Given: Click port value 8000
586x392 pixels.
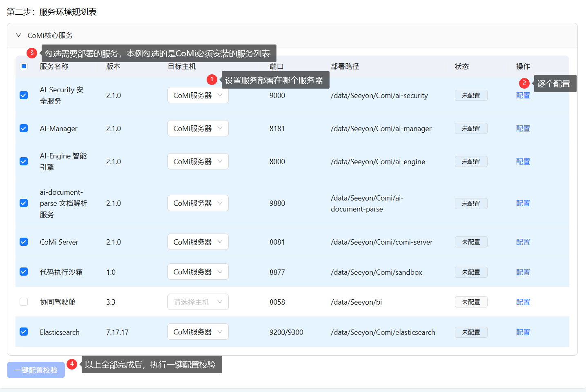Looking at the screenshot, I should pos(277,162).
